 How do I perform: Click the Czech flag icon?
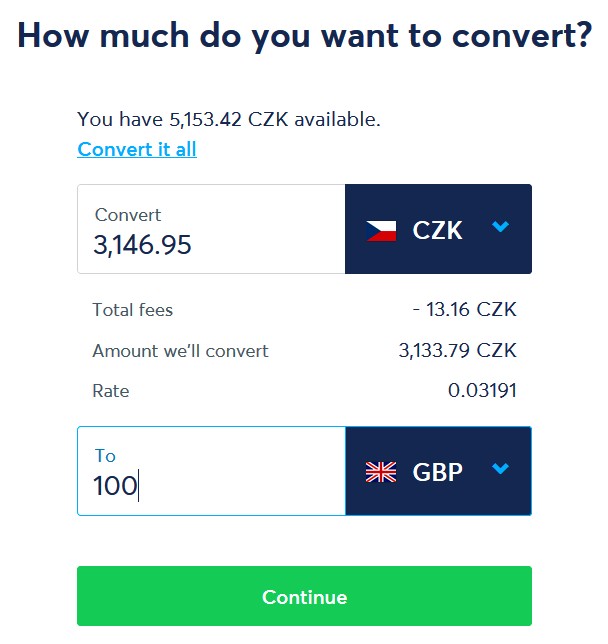coord(381,231)
